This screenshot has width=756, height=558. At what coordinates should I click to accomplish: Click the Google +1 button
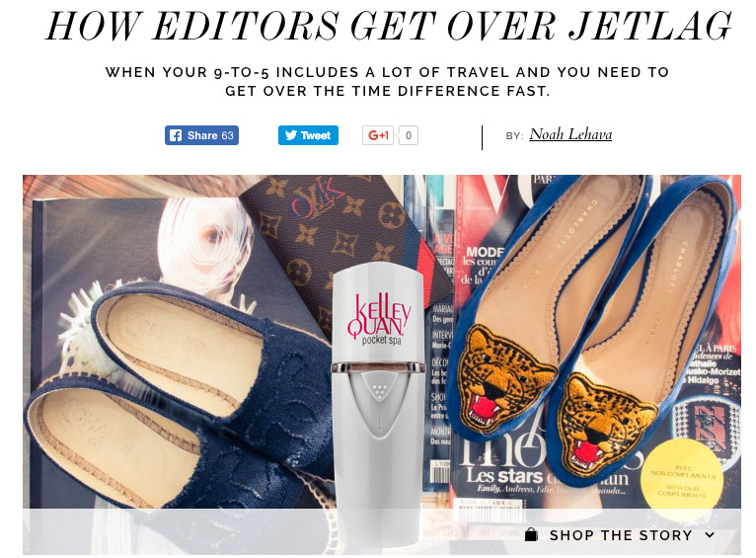(x=378, y=135)
